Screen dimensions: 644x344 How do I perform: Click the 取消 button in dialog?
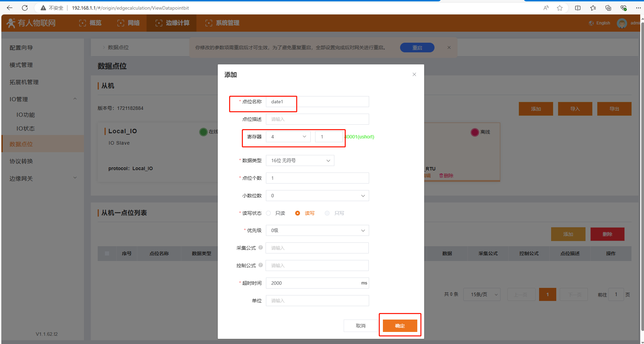(361, 326)
